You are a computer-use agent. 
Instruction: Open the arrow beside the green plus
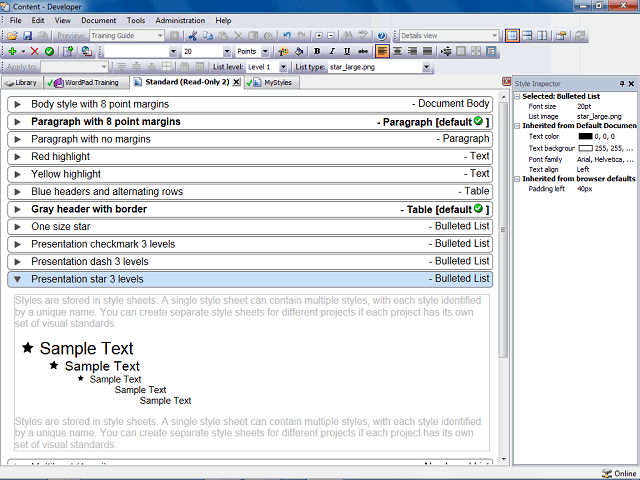(23, 51)
